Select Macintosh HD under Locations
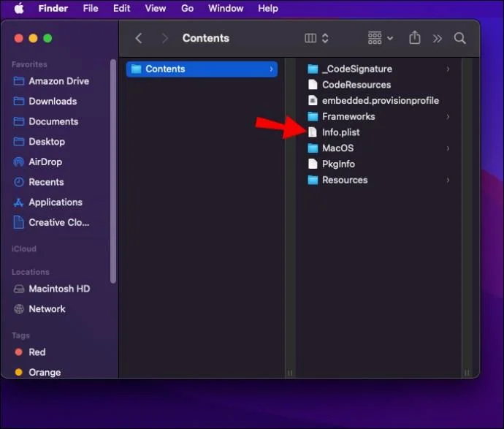Image resolution: width=504 pixels, height=429 pixels. 59,289
